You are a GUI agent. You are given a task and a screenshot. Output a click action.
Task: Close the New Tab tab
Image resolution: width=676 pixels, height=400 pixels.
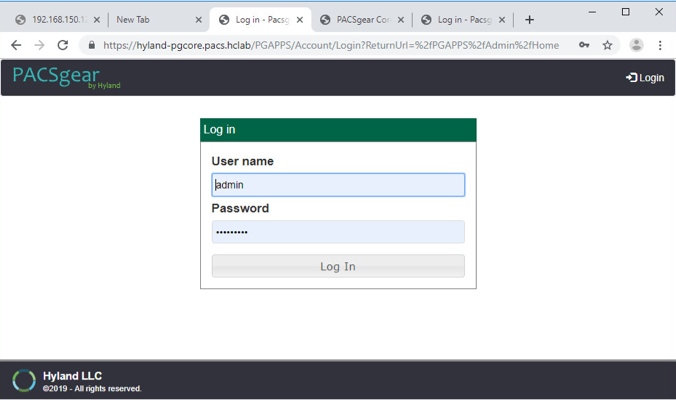pyautogui.click(x=198, y=19)
